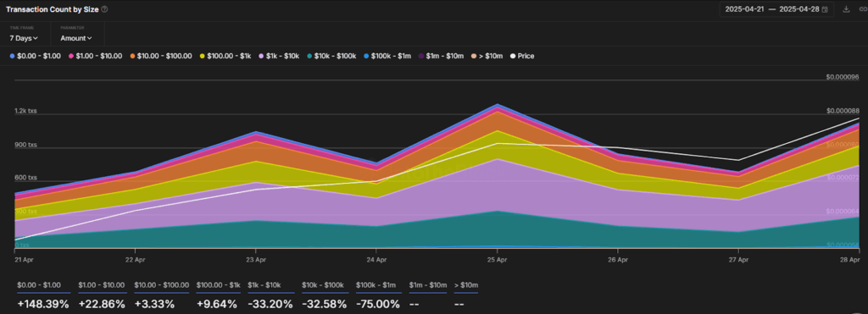868x314 pixels.
Task: Click the Transaction Count by Size title
Action: [x=53, y=9]
